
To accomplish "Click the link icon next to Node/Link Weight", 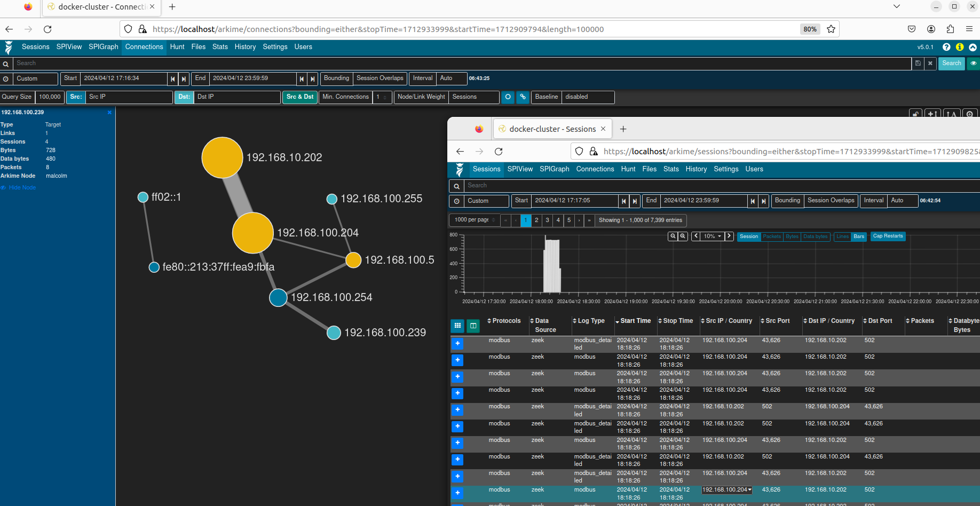I will tap(523, 97).
